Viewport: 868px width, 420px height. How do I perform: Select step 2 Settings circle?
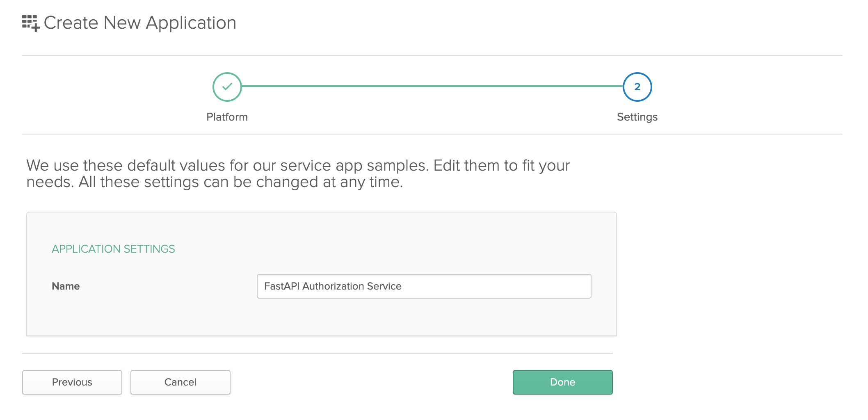point(637,87)
